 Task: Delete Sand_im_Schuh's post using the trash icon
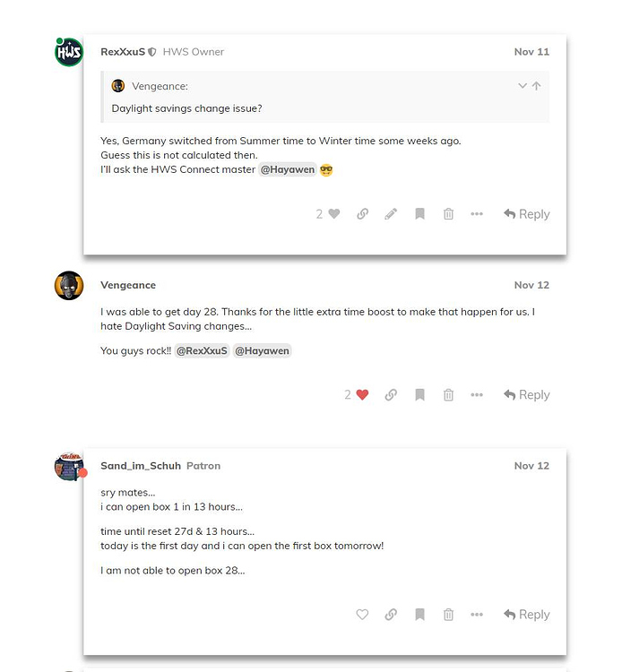[x=448, y=615]
